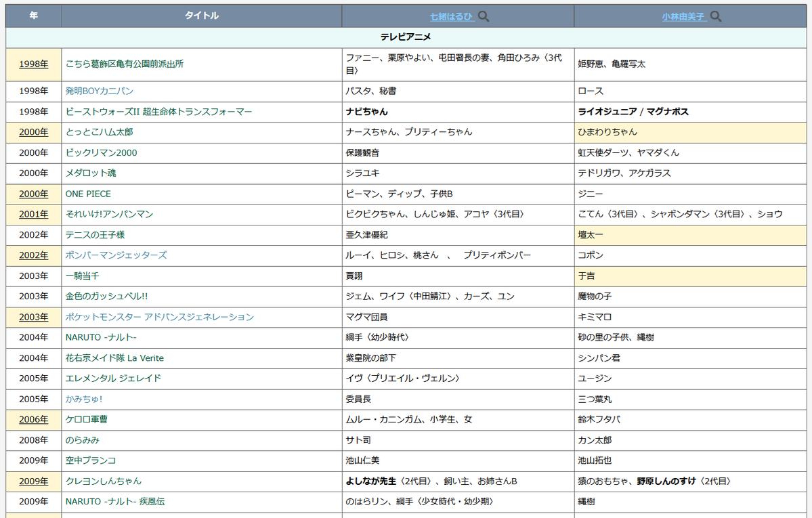Select the シンパン君 role cell

690,358
